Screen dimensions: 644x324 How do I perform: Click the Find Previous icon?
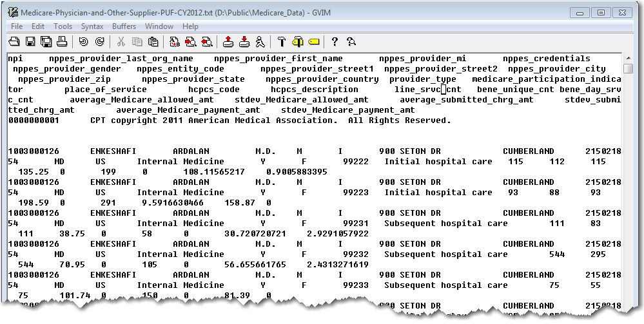coord(206,42)
